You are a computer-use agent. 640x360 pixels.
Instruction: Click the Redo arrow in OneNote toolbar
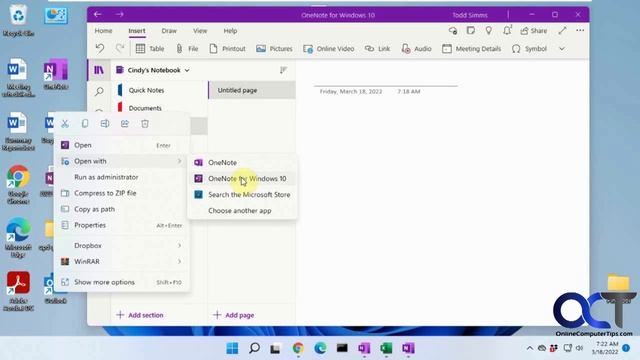[x=120, y=49]
